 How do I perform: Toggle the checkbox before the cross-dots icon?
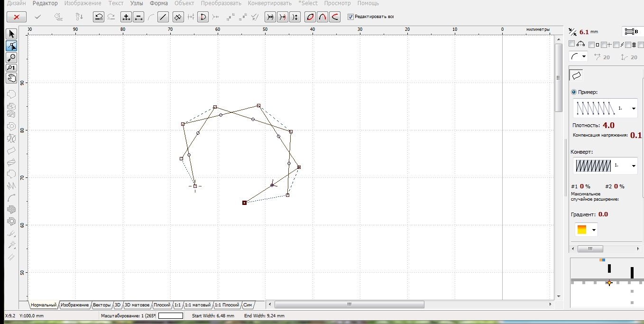coord(604,45)
